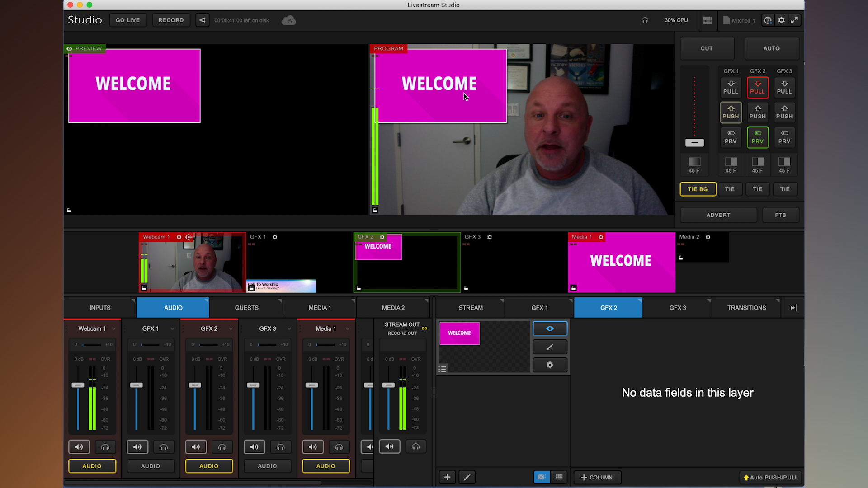Open the GFX 1 channel dropdown
Image resolution: width=868 pixels, height=488 pixels.
(x=172, y=328)
